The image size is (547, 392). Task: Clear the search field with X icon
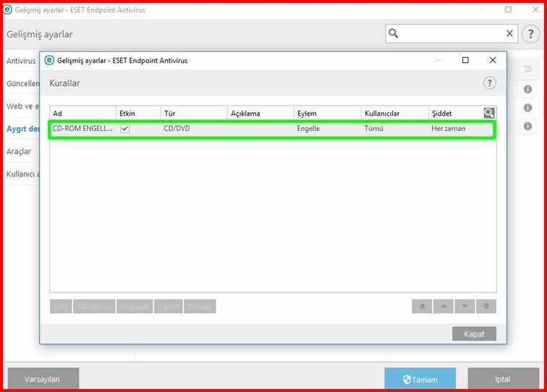tap(509, 33)
